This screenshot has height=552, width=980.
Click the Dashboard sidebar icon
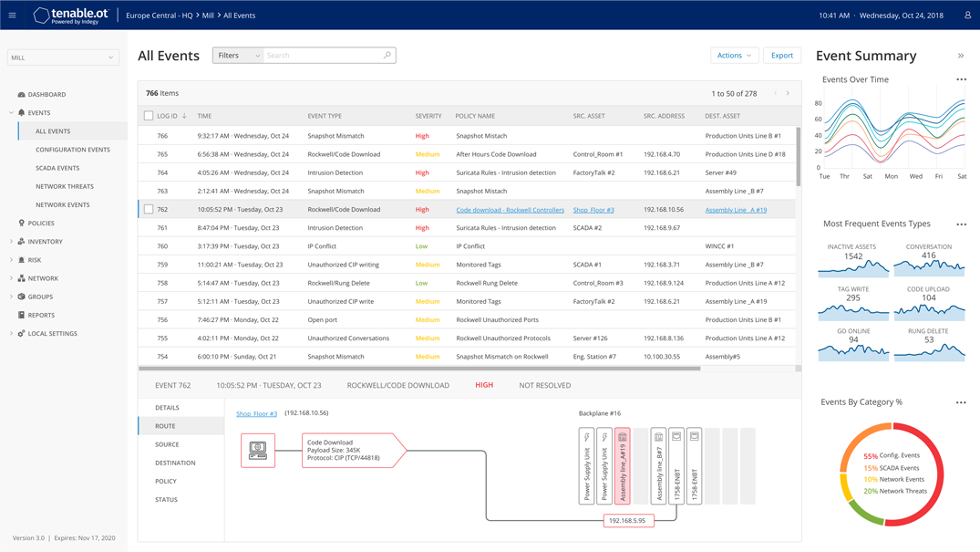[x=21, y=95]
